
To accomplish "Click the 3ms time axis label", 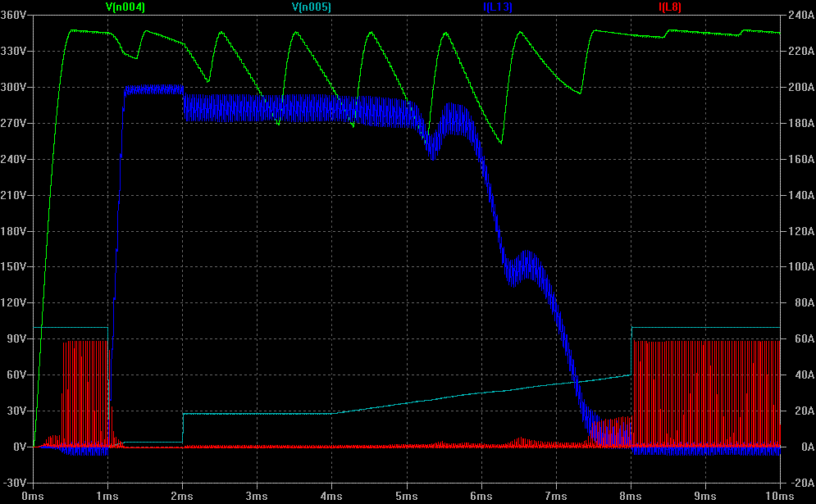I will click(257, 496).
